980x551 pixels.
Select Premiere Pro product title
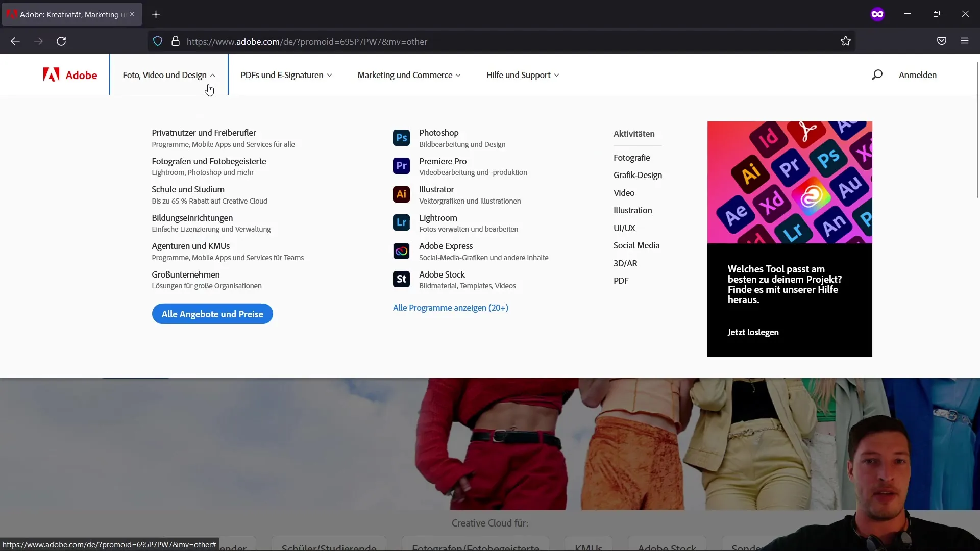click(443, 161)
